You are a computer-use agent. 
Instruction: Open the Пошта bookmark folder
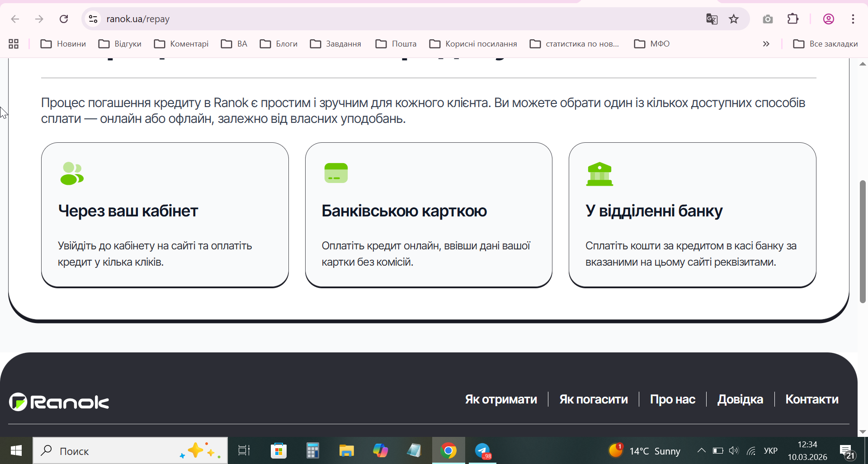point(396,44)
